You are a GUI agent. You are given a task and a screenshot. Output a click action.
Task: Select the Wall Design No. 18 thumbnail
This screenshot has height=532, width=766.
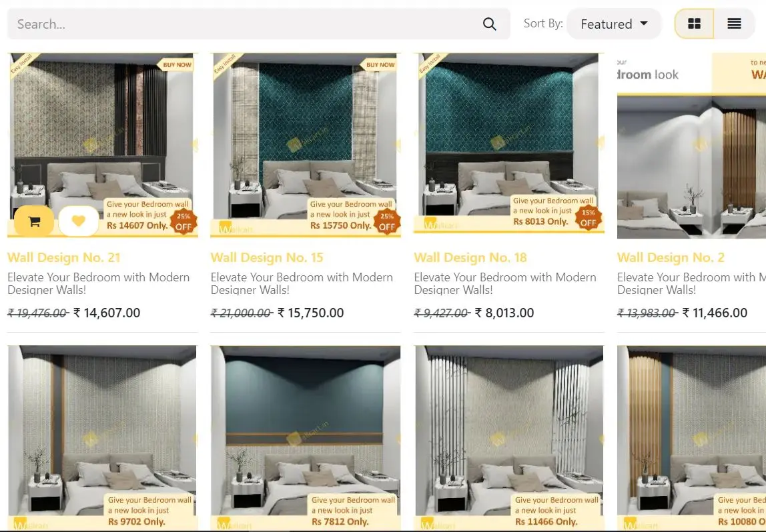pos(509,143)
